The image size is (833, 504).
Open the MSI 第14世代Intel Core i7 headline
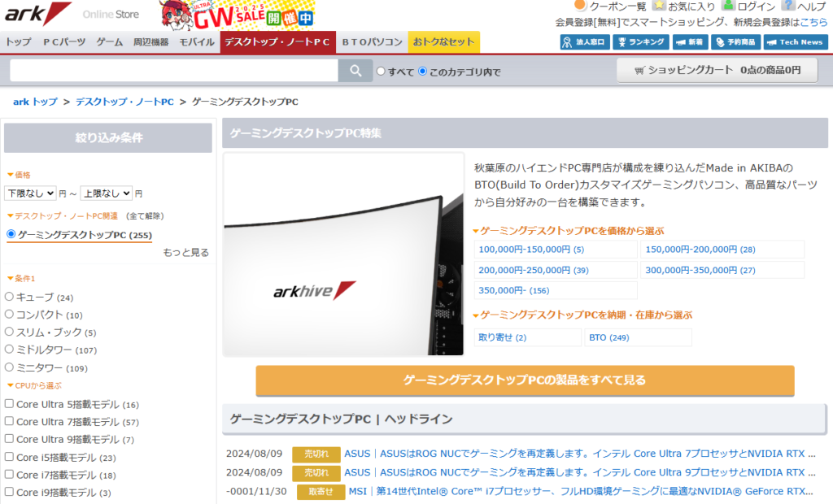tap(581, 491)
